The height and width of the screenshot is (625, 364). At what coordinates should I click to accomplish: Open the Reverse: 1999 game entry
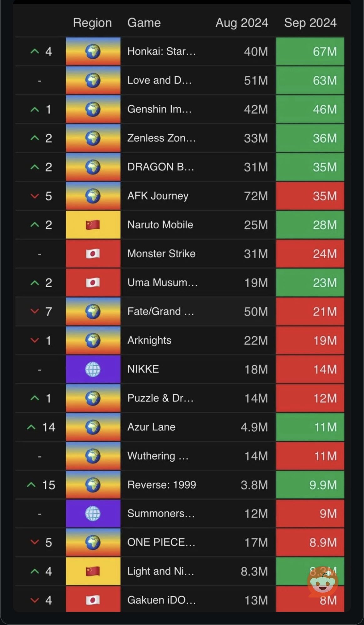coord(162,485)
